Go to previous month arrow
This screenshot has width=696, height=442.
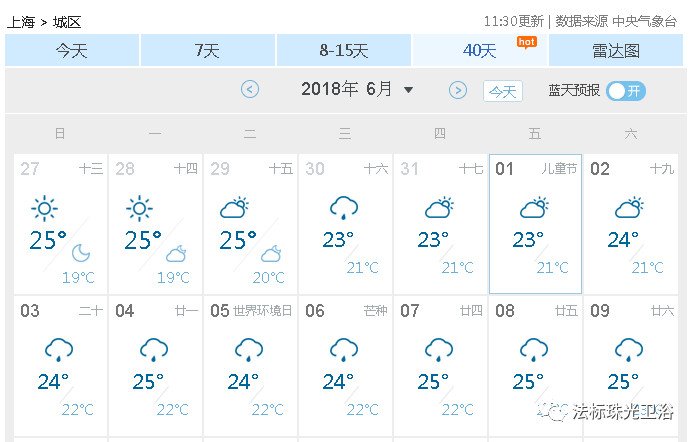(250, 89)
